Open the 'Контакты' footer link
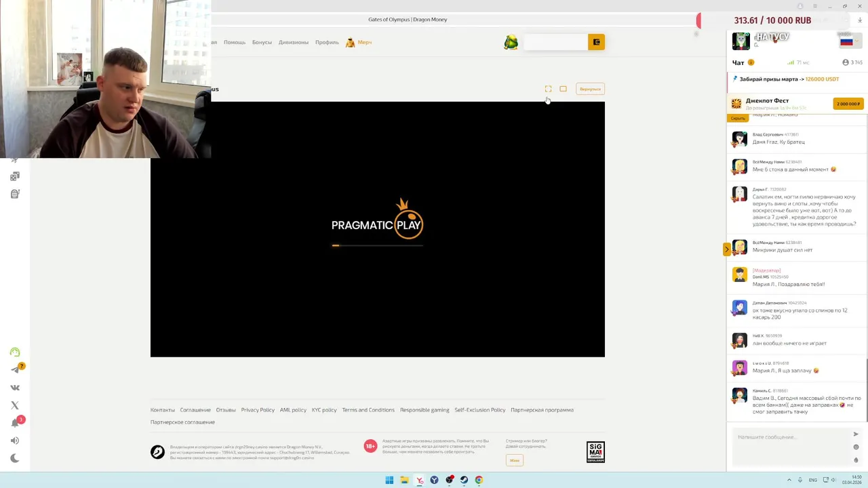Viewport: 868px width, 488px height. click(163, 410)
